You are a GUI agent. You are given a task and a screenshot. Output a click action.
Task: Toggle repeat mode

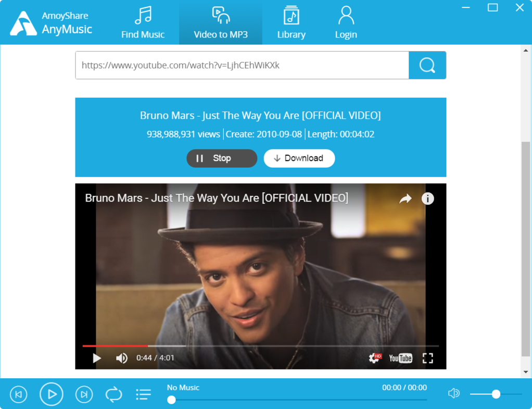tap(113, 394)
